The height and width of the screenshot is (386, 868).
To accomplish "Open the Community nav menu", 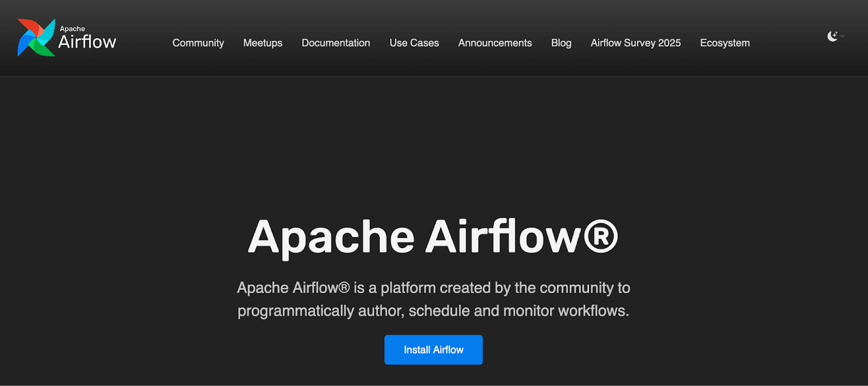I will pos(198,43).
